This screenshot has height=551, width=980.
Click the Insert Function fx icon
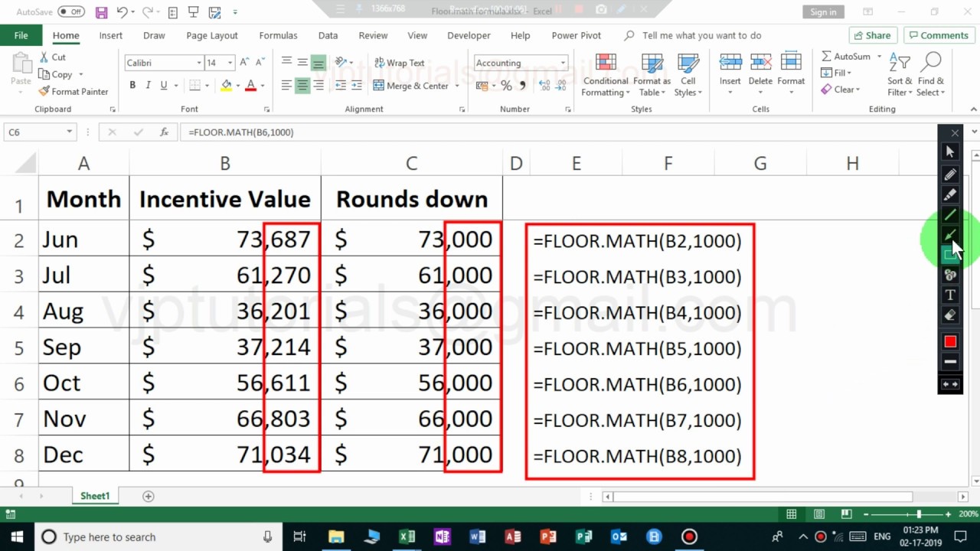164,132
